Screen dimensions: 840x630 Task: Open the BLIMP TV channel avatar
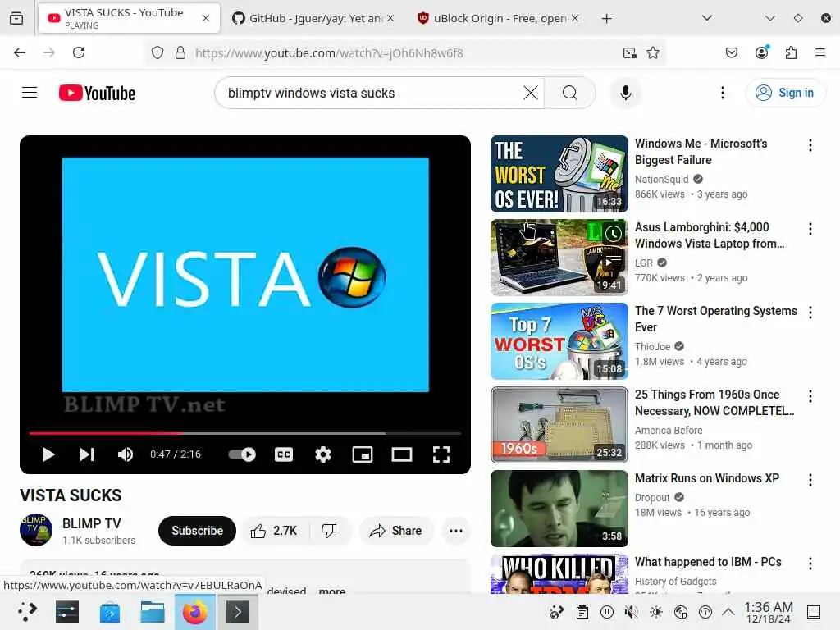(36, 530)
